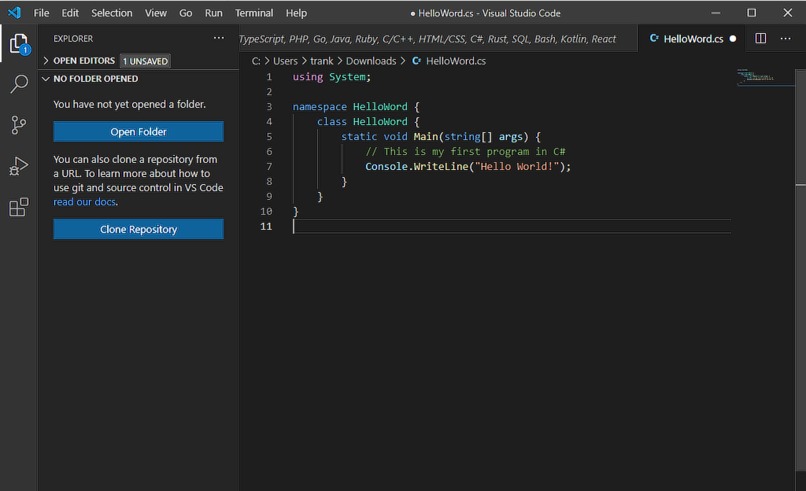Open the Extensions view icon
Screen dimensions: 806x491
pos(19,207)
